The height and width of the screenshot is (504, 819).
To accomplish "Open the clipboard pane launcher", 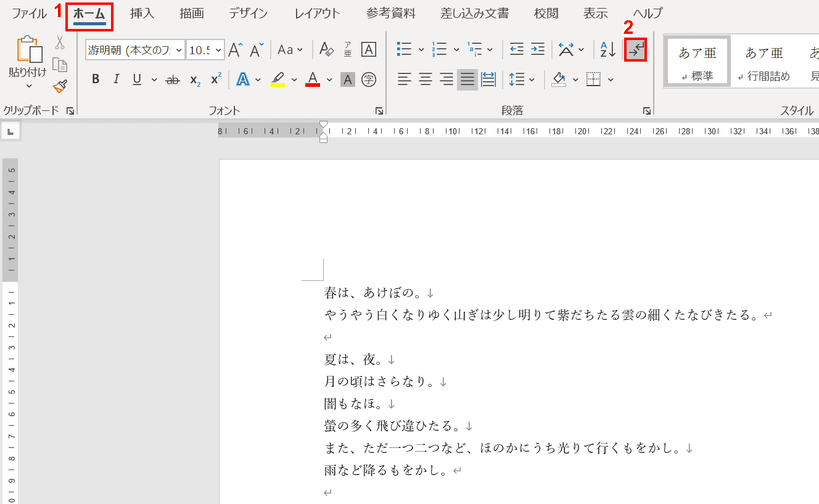I will tap(70, 111).
